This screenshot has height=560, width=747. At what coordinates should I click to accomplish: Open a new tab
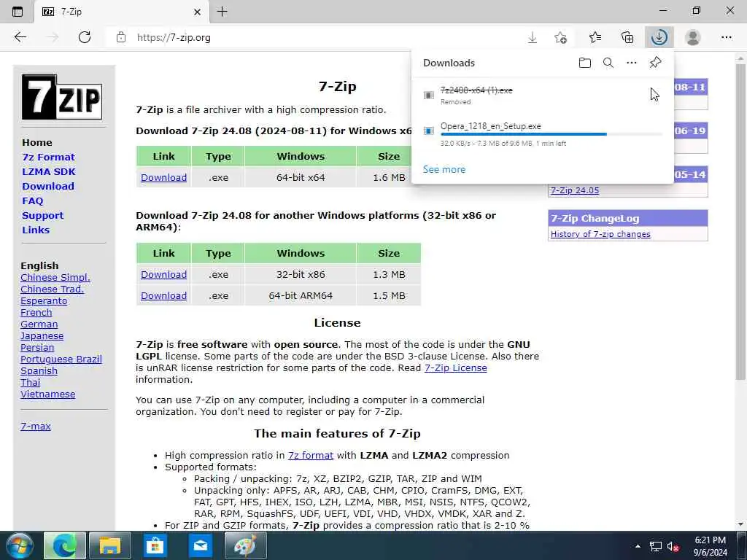(222, 12)
